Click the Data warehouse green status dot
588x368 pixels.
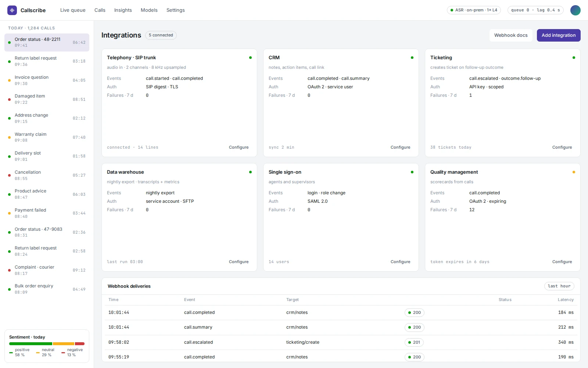250,172
